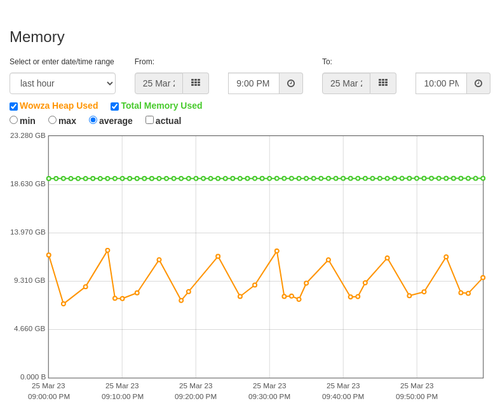Click the 'From:' label

[x=144, y=62]
